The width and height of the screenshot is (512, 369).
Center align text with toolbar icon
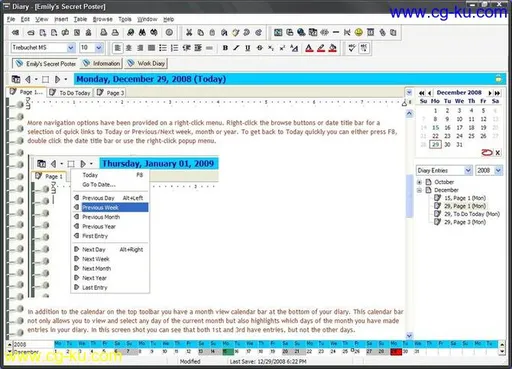(x=129, y=48)
